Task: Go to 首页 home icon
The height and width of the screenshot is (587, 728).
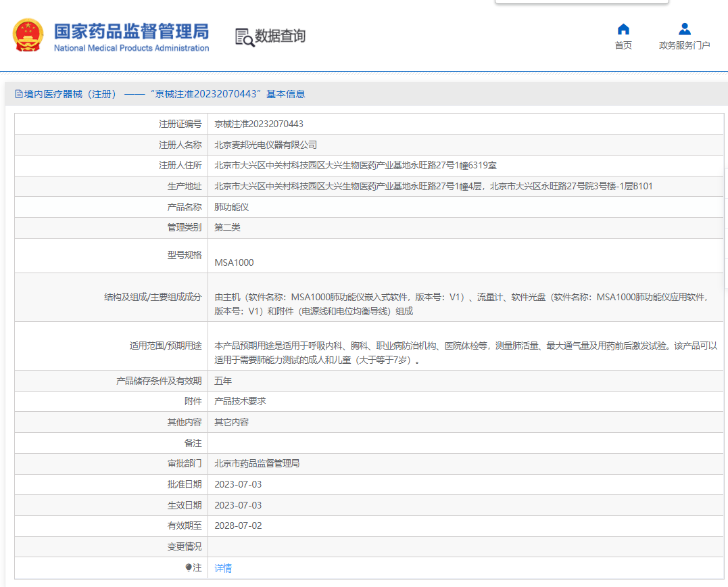Action: 623,29
